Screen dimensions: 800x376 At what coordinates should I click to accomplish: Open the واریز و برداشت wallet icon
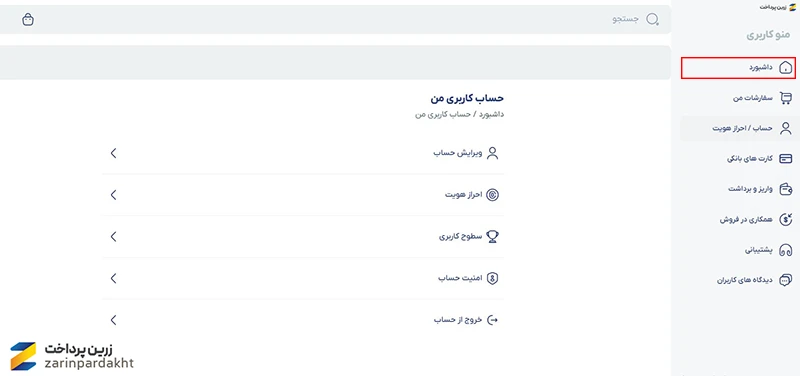coord(786,189)
